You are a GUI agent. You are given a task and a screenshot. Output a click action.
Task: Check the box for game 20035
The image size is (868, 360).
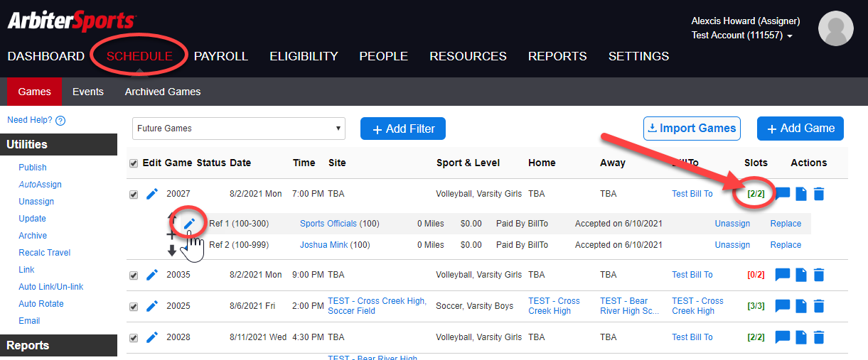[x=134, y=276]
